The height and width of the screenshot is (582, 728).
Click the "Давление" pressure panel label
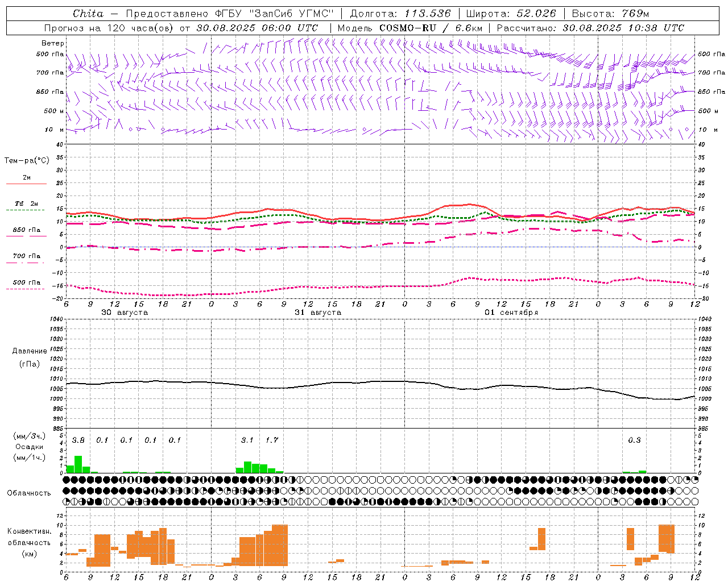(30, 351)
